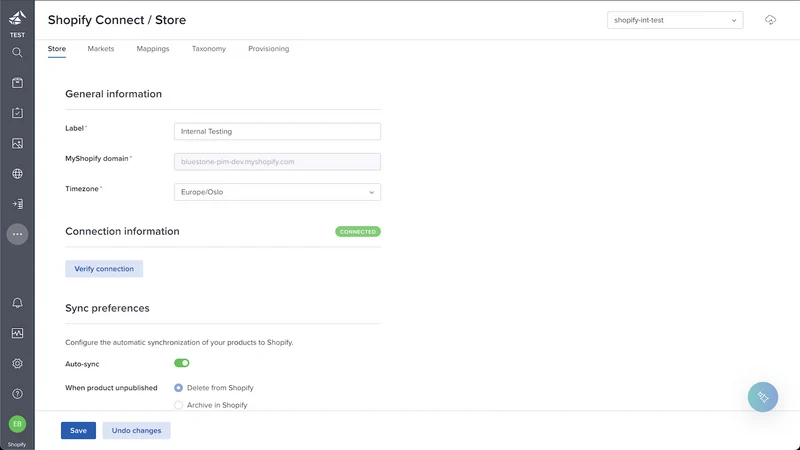Click the Verify connection button

click(x=104, y=269)
